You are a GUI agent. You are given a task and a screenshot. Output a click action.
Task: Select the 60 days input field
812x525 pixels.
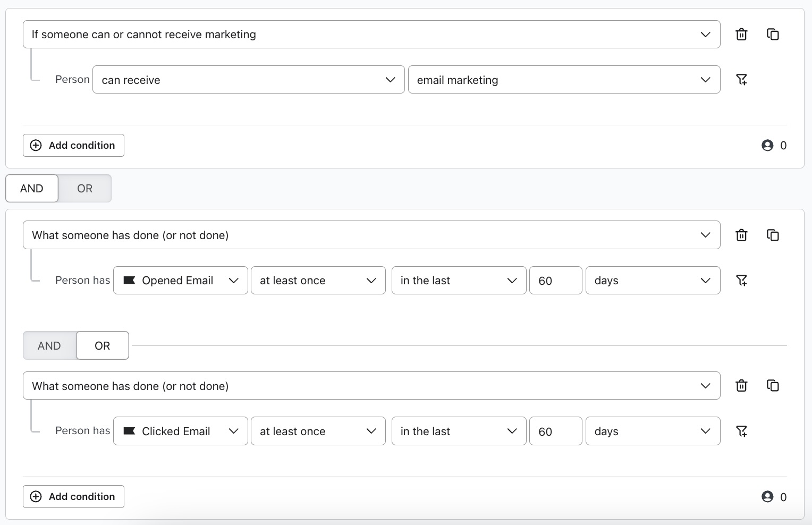(x=555, y=280)
